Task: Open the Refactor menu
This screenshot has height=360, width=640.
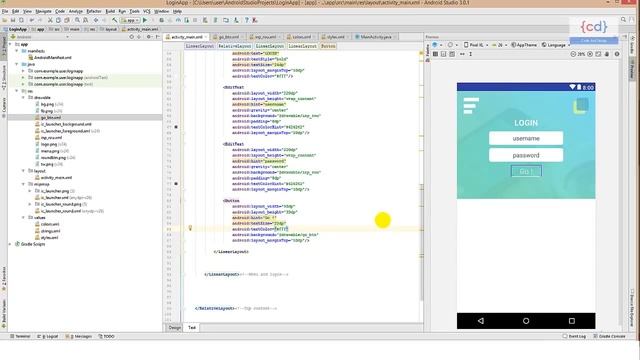Action: [x=93, y=11]
